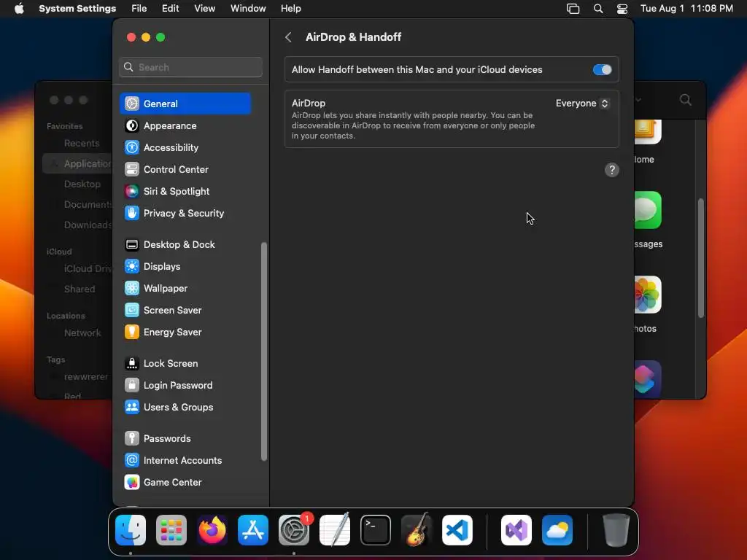Open Control Center in menu bar
The width and height of the screenshot is (747, 560).
(x=622, y=9)
